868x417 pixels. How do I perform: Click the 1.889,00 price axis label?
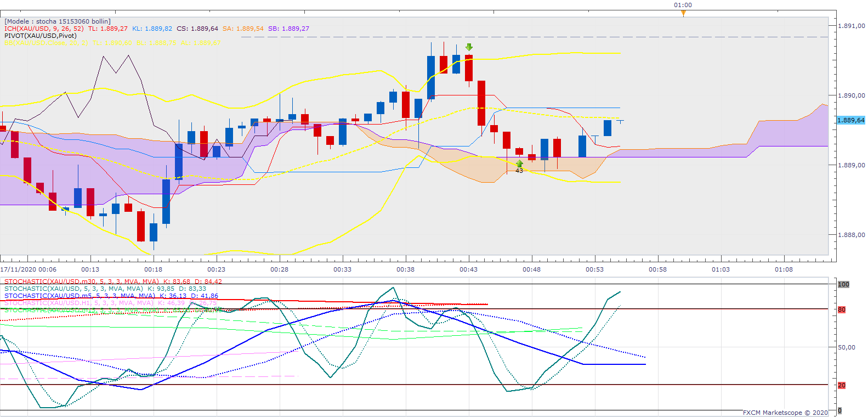[x=852, y=165]
